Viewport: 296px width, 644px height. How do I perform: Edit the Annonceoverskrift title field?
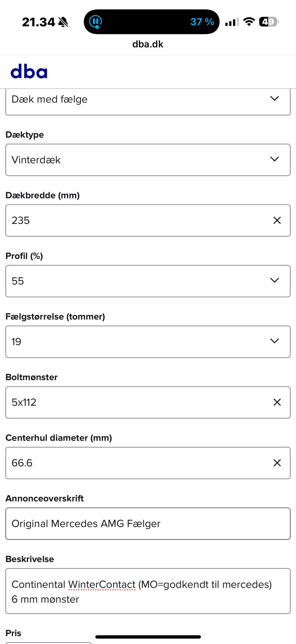[x=147, y=524]
